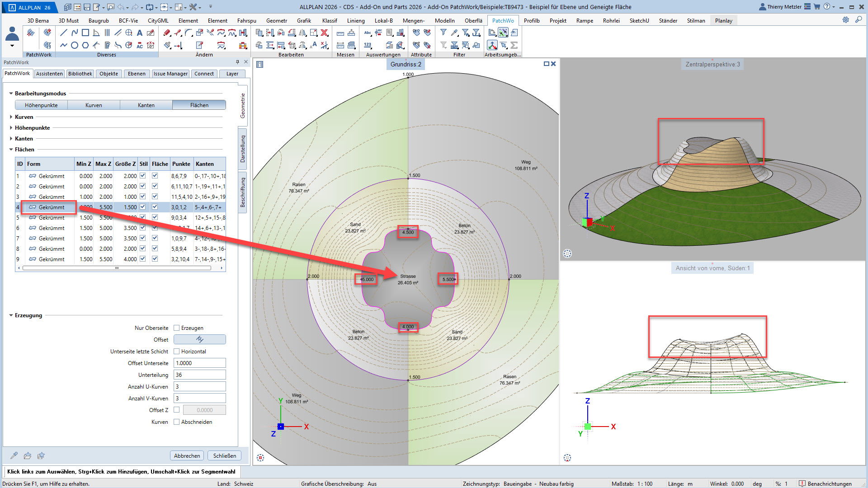Click the eyedropper icon at panel bottom
This screenshot has width=868, height=488.
pos(14,455)
